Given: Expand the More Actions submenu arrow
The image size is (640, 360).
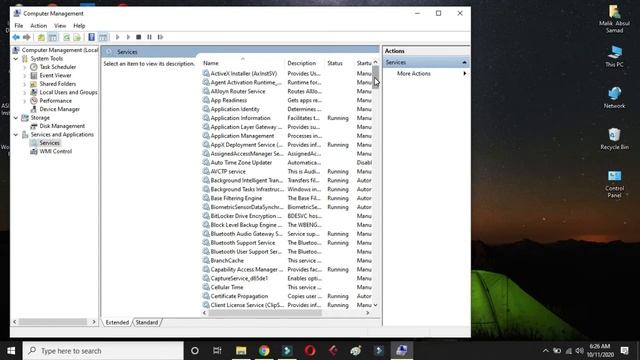Looking at the screenshot, I should pos(464,73).
